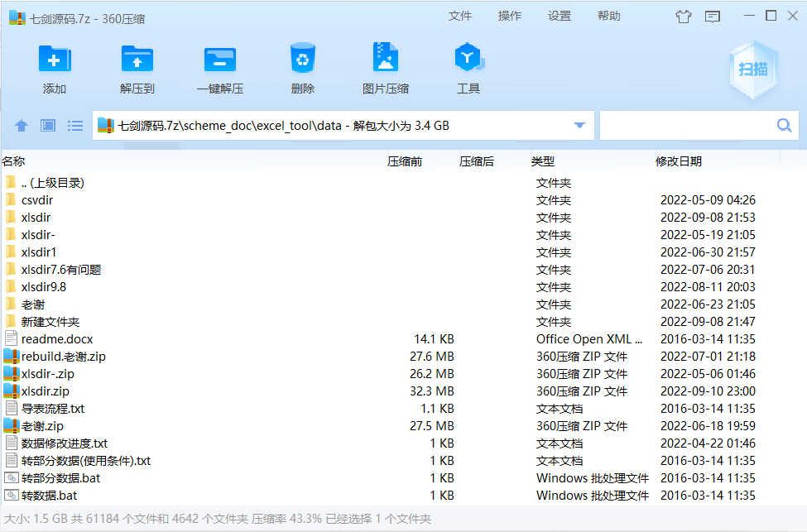Viewport: 807px width, 532px height.
Task: Open the feedback message icon in title bar
Action: [713, 17]
